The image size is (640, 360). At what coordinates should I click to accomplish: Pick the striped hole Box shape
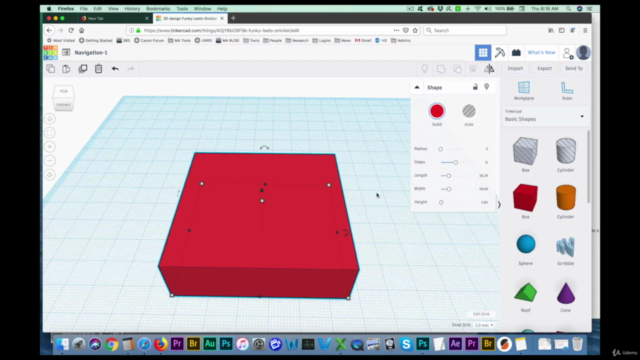point(525,151)
